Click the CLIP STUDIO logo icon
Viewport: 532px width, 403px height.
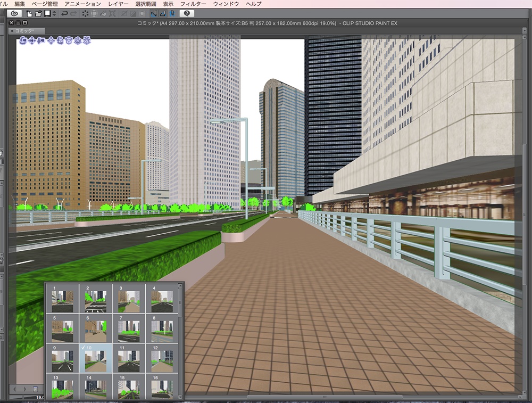pos(14,14)
